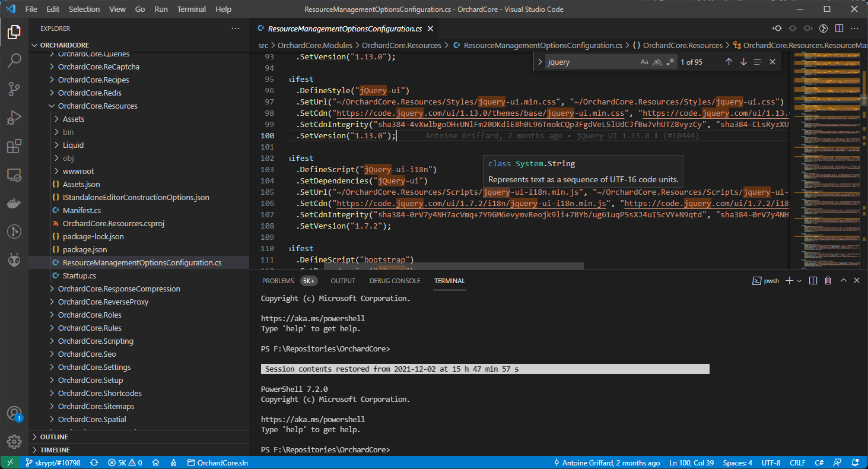The width and height of the screenshot is (868, 469).
Task: Open the Run and Debug view
Action: point(14,118)
